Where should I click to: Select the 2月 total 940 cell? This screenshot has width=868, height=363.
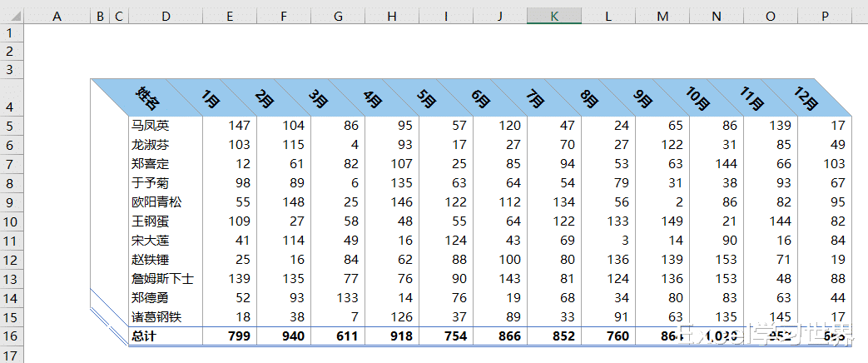tap(284, 336)
